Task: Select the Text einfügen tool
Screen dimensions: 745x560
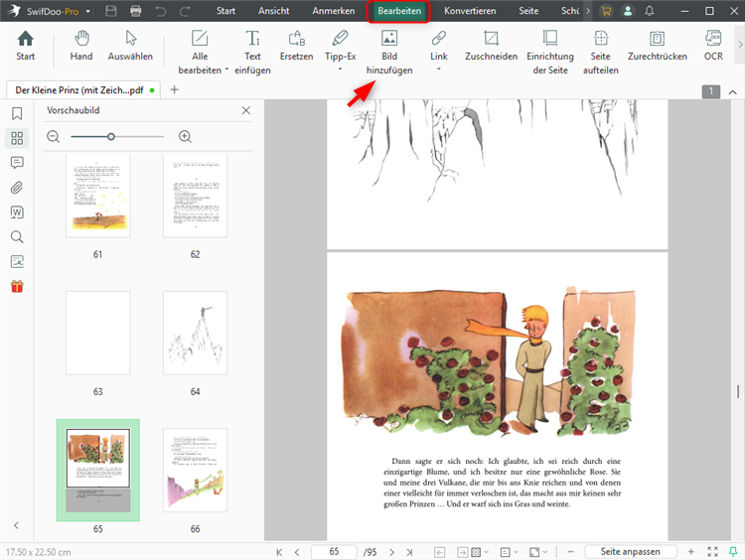Action: (252, 53)
